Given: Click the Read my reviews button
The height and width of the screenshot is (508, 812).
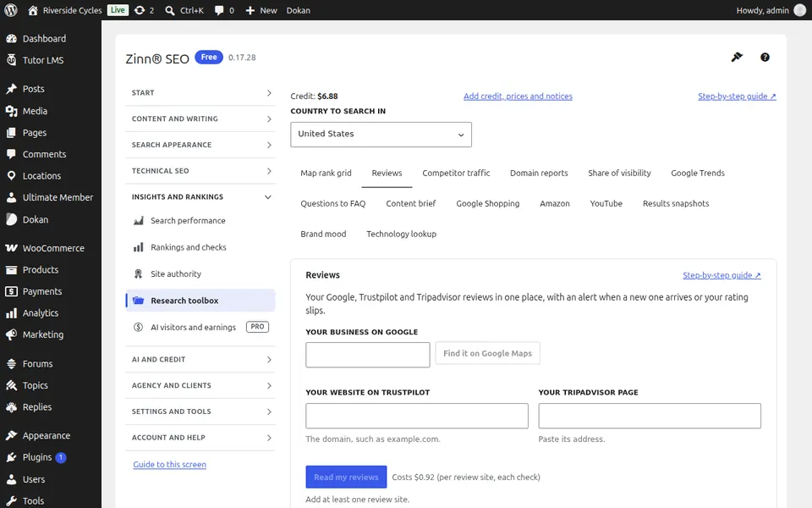Looking at the screenshot, I should point(346,477).
